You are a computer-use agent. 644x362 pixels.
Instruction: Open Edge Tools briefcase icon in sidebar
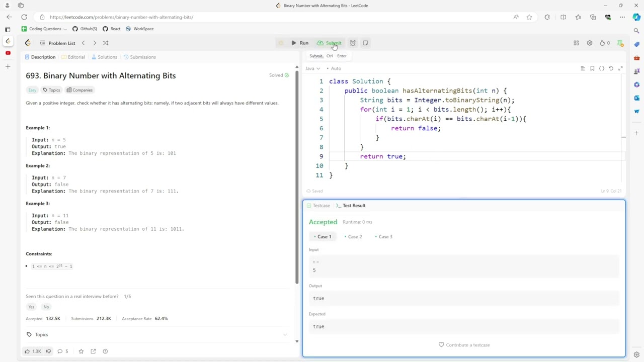pyautogui.click(x=636, y=58)
